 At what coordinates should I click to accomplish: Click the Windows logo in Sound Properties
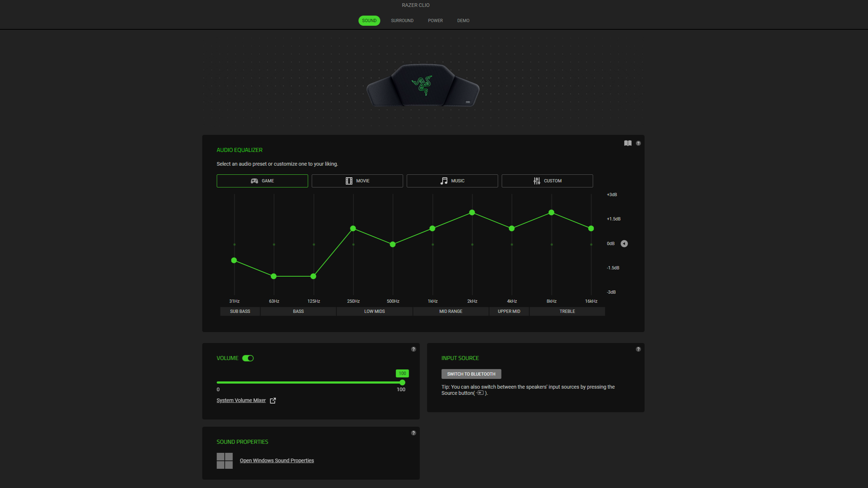224,461
